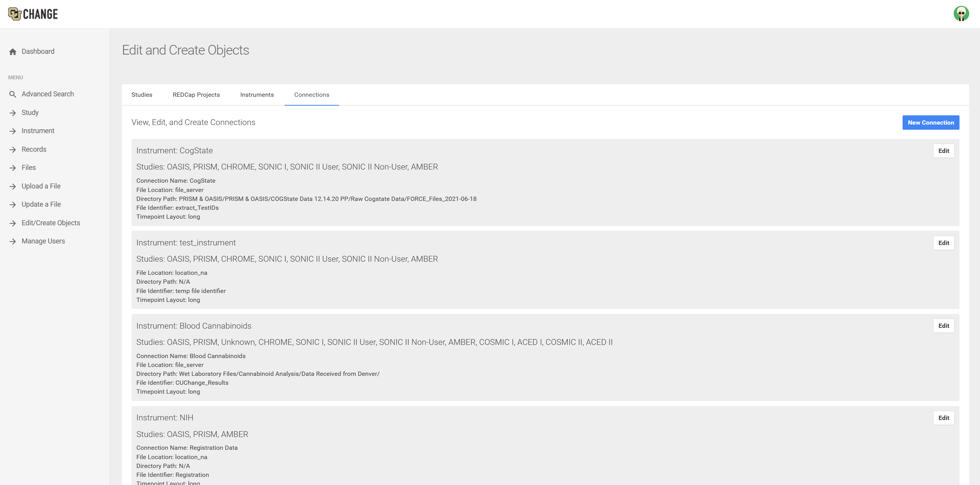The image size is (980, 485).
Task: Switch to the Studies tab
Action: coord(142,95)
